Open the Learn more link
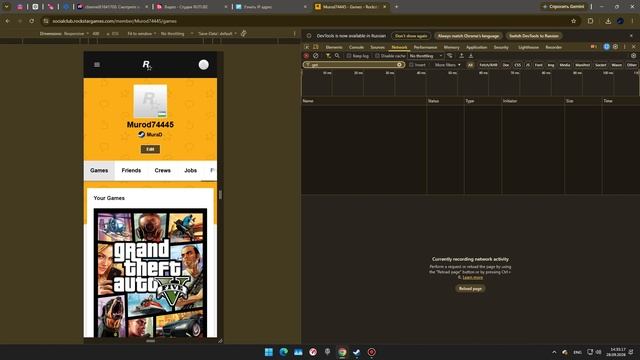The image size is (640, 360). coord(473,278)
